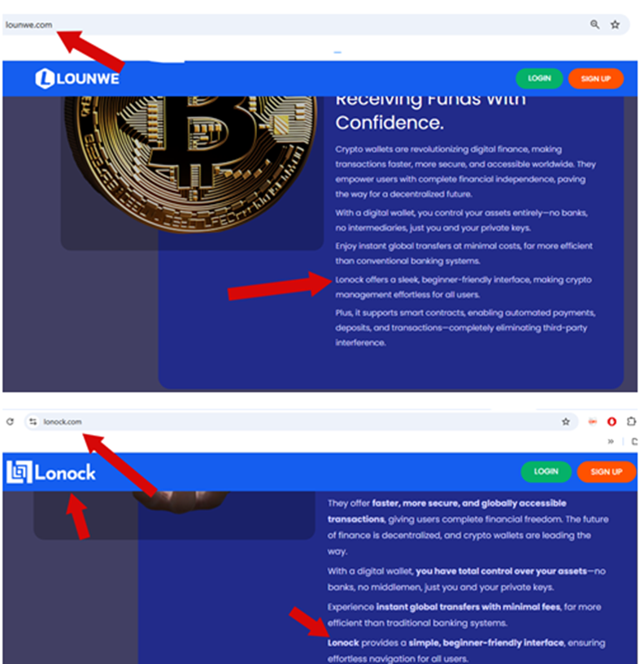
Task: Open the extensions puzzle icon
Action: (631, 421)
